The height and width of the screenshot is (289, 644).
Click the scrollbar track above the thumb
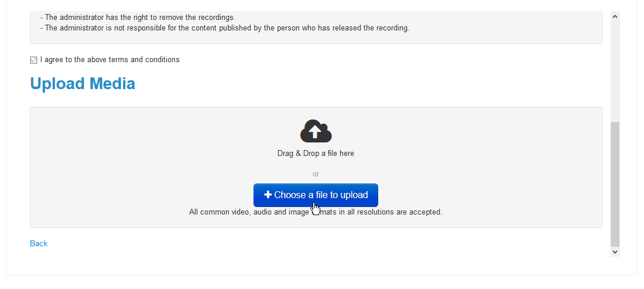615,71
